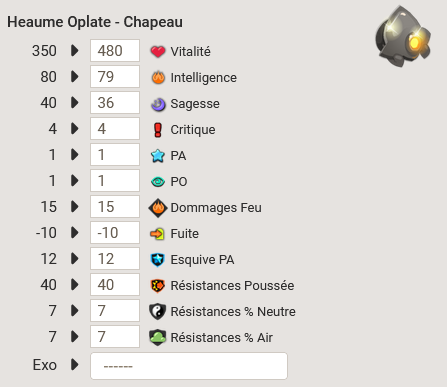Click the Heaume Oplate helmet image

(x=403, y=36)
